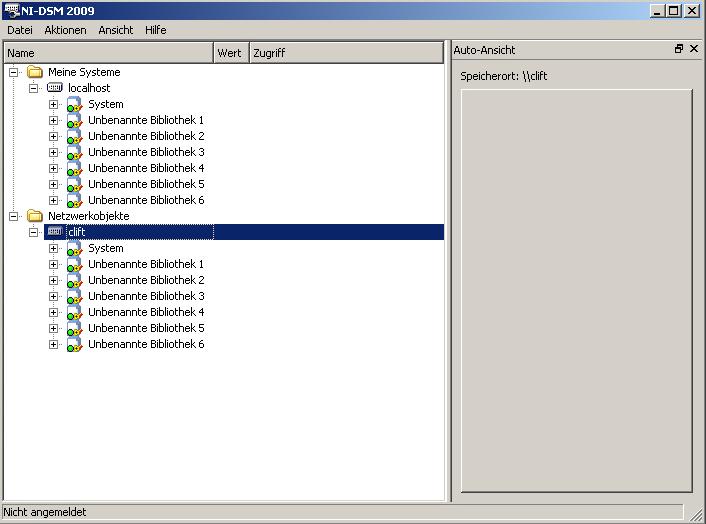Expand Unbenannte Bibliothek 1 under localhost
This screenshot has height=524, width=706.
[54, 120]
